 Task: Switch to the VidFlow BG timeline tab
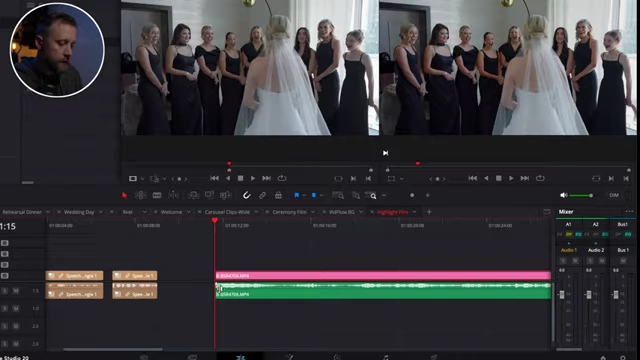(x=342, y=212)
